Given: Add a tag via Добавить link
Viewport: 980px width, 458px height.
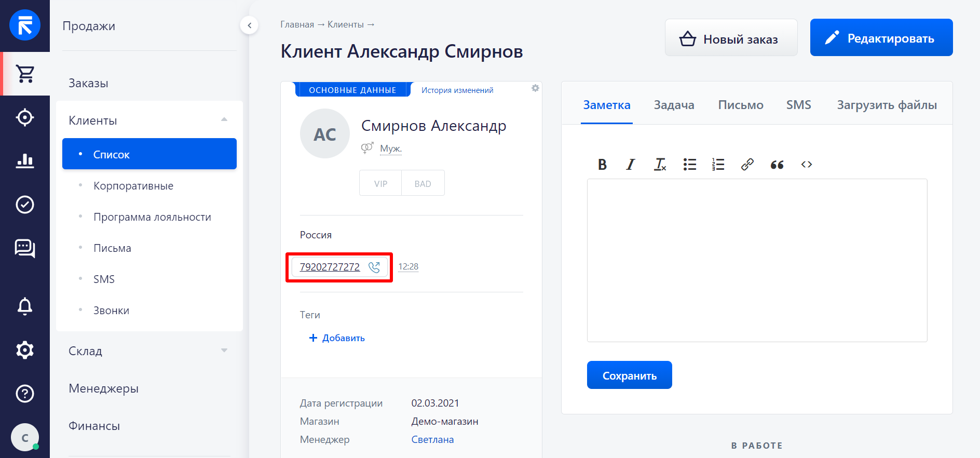Looking at the screenshot, I should (337, 338).
